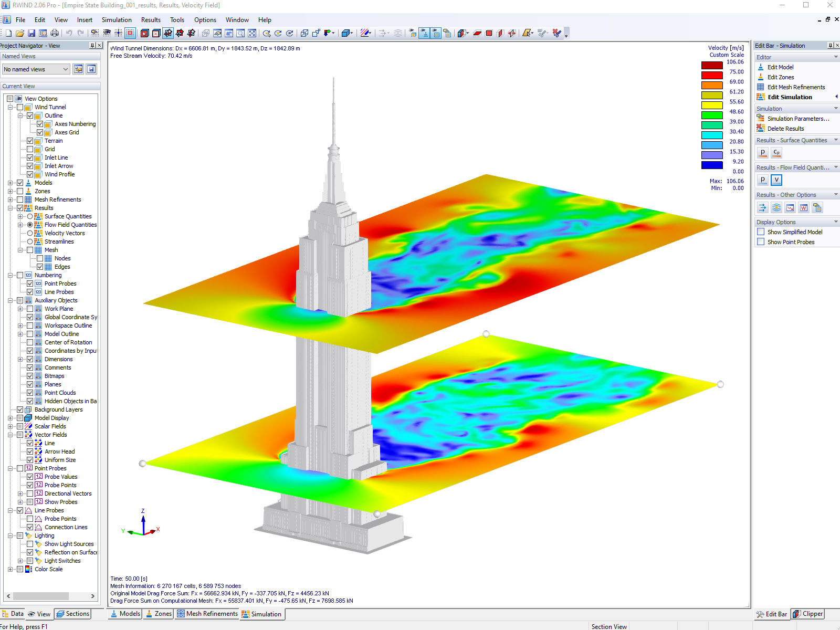
Task: Collapse the Editor section of Edit Bar
Action: pyautogui.click(x=836, y=57)
